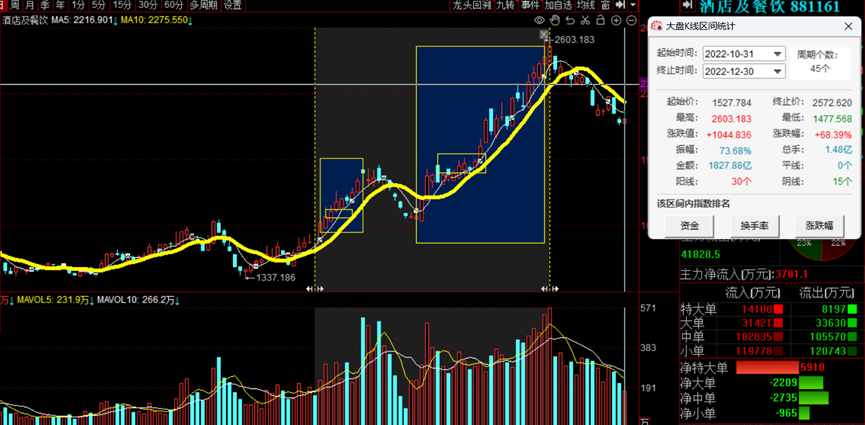Viewport: 865px width, 425px height.
Task: Open the 九转 indicator tool
Action: (x=506, y=5)
